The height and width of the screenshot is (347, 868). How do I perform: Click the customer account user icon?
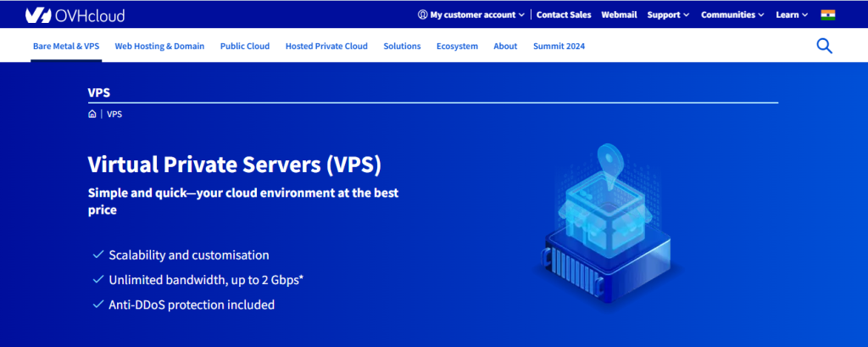[x=423, y=14]
